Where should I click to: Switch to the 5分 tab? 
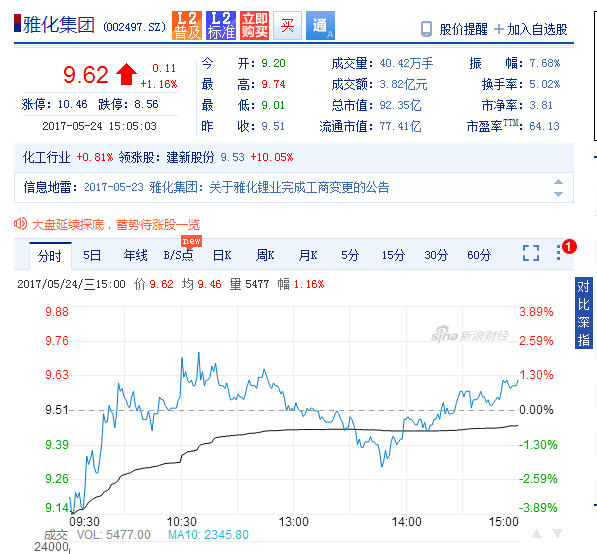(x=350, y=255)
